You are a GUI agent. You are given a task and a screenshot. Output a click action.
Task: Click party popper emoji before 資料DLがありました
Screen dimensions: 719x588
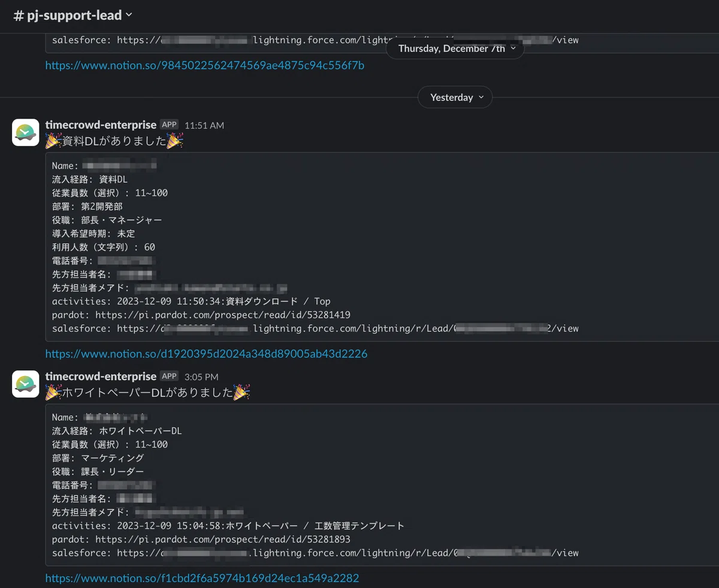pyautogui.click(x=54, y=141)
